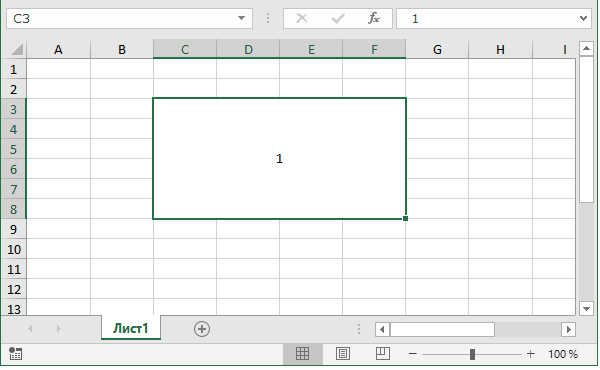Open the Insert Function fx icon

(x=374, y=18)
